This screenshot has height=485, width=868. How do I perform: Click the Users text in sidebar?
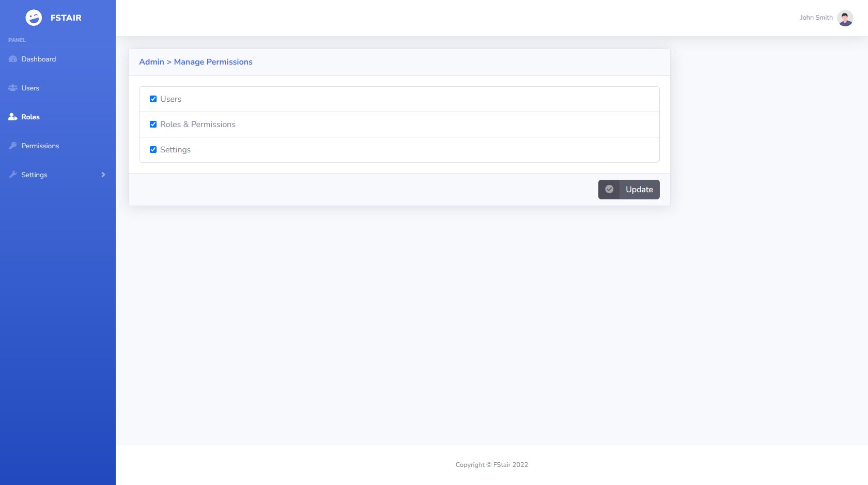(30, 88)
